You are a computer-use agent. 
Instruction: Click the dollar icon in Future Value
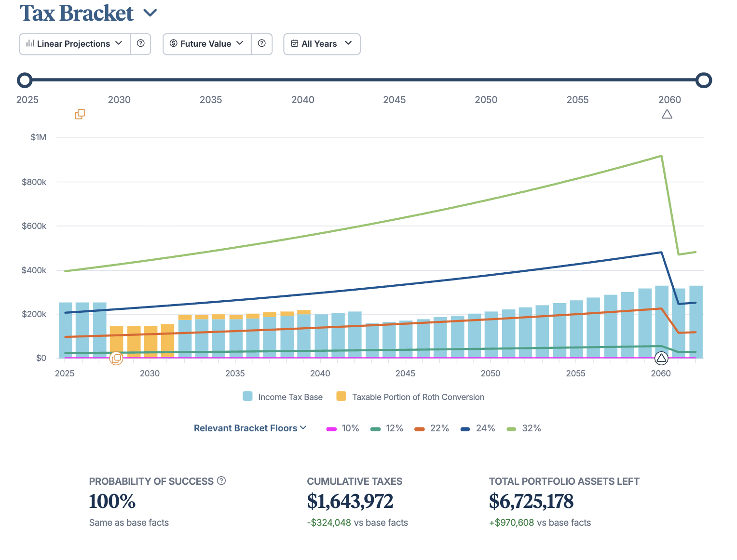174,43
